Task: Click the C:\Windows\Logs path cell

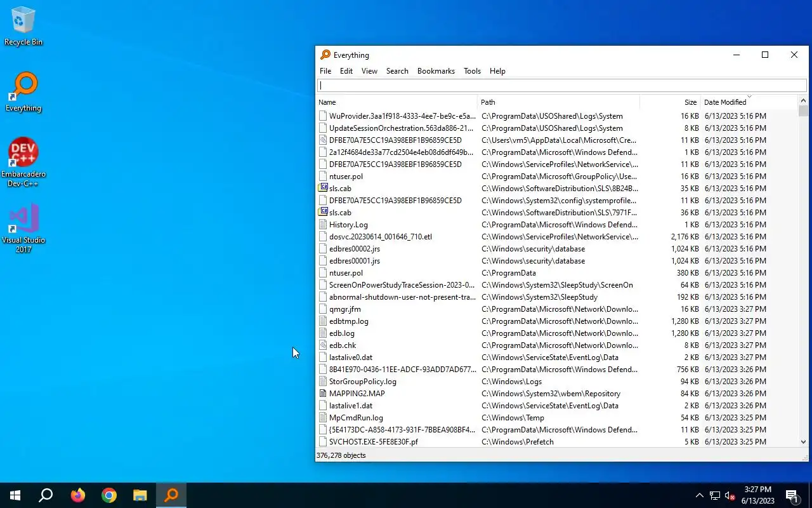Action: tap(512, 382)
